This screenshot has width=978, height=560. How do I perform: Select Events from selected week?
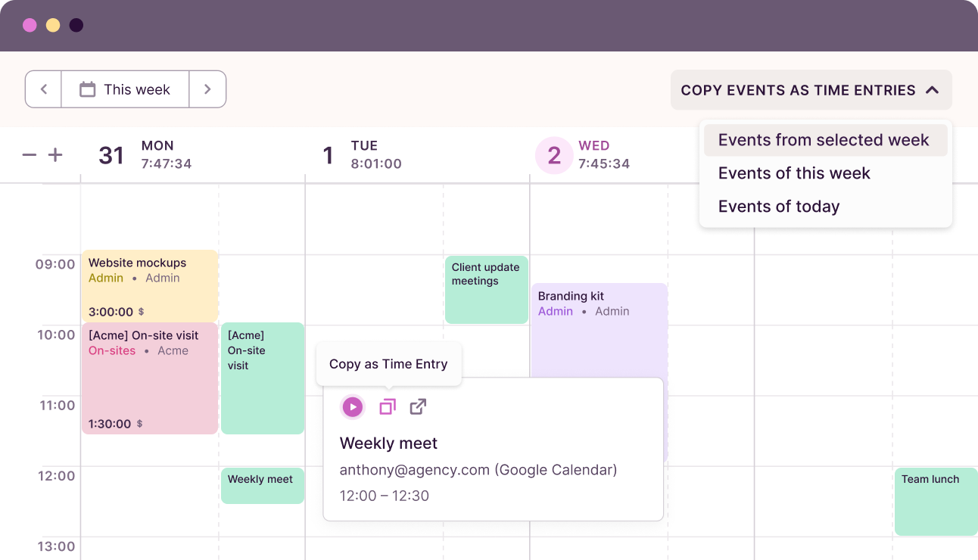click(x=824, y=140)
